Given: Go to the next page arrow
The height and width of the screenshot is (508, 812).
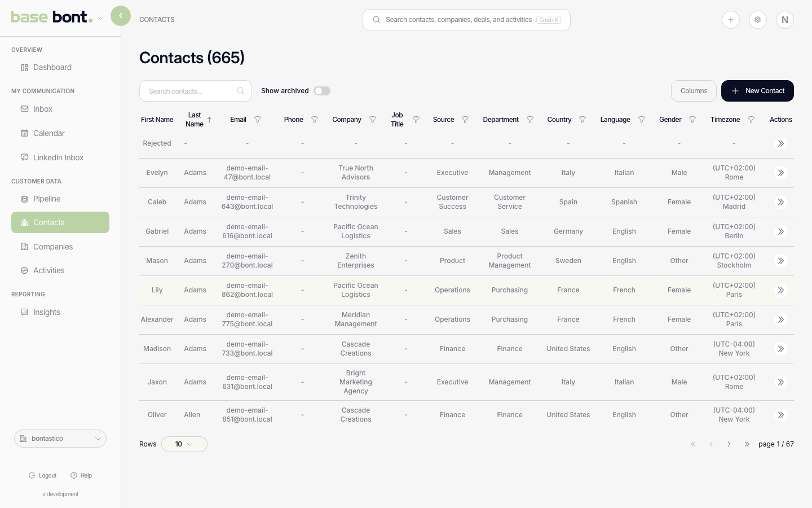Looking at the screenshot, I should pyautogui.click(x=729, y=444).
